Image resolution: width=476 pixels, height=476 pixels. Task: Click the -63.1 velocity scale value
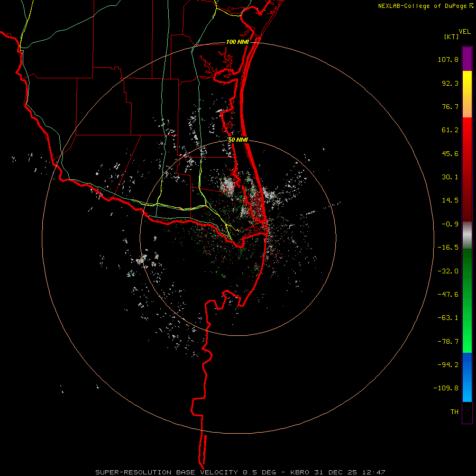448,318
